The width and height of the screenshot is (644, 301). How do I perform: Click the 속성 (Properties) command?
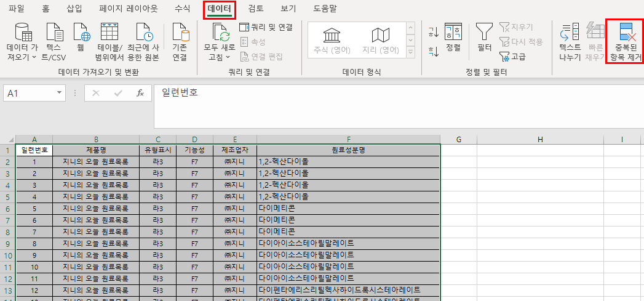[253, 42]
